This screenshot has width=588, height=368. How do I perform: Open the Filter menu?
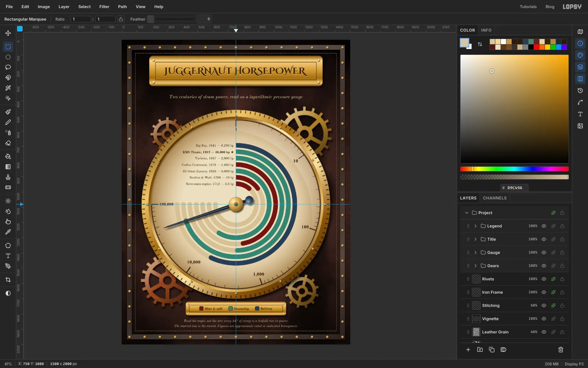104,7
